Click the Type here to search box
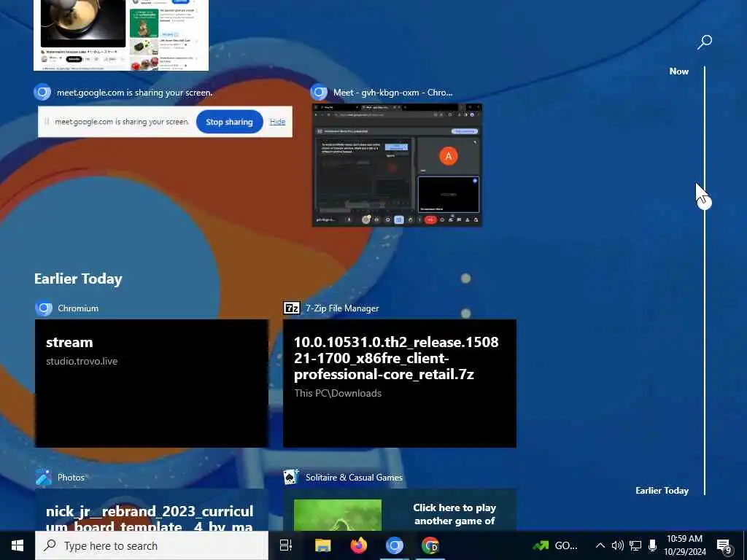This screenshot has width=747, height=560. [152, 545]
